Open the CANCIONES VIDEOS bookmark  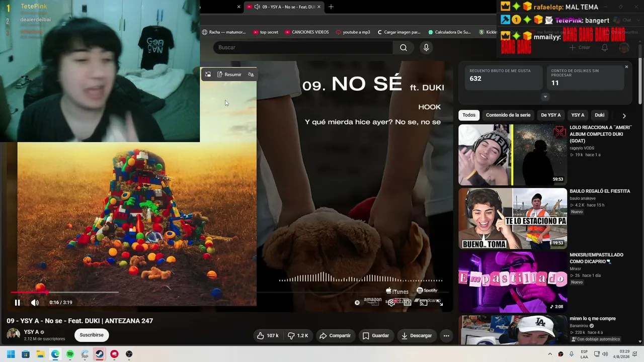coord(306,32)
